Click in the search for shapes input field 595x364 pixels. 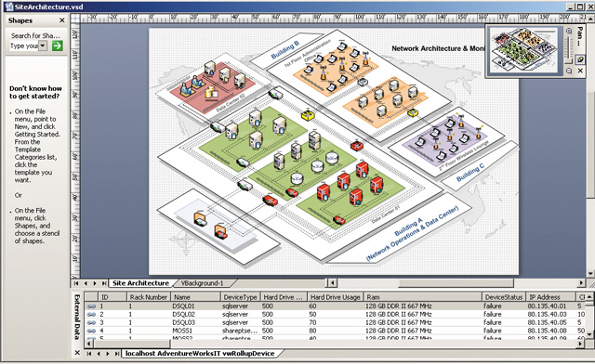(24, 45)
